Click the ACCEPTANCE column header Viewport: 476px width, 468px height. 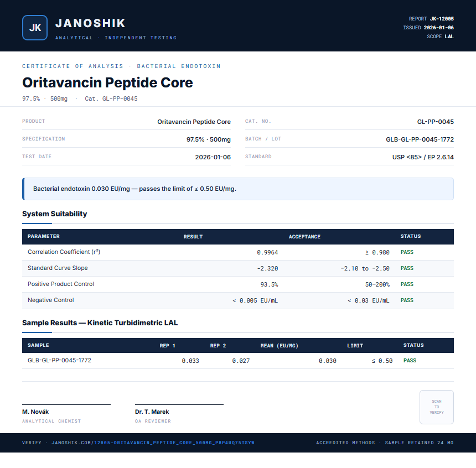pos(304,237)
